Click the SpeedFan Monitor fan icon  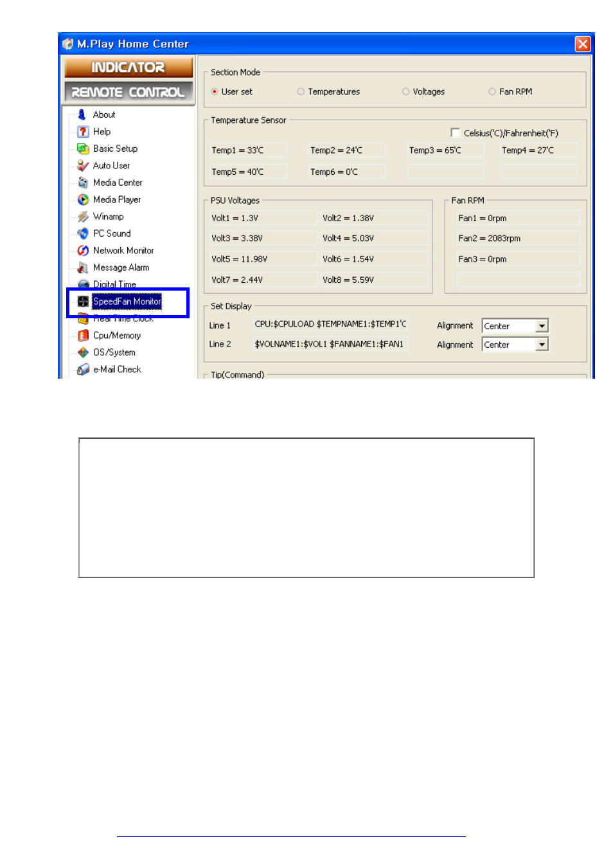[x=83, y=302]
